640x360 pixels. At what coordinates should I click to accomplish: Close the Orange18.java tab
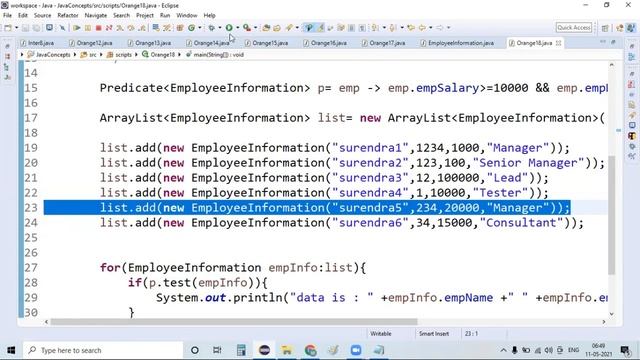pos(558,43)
